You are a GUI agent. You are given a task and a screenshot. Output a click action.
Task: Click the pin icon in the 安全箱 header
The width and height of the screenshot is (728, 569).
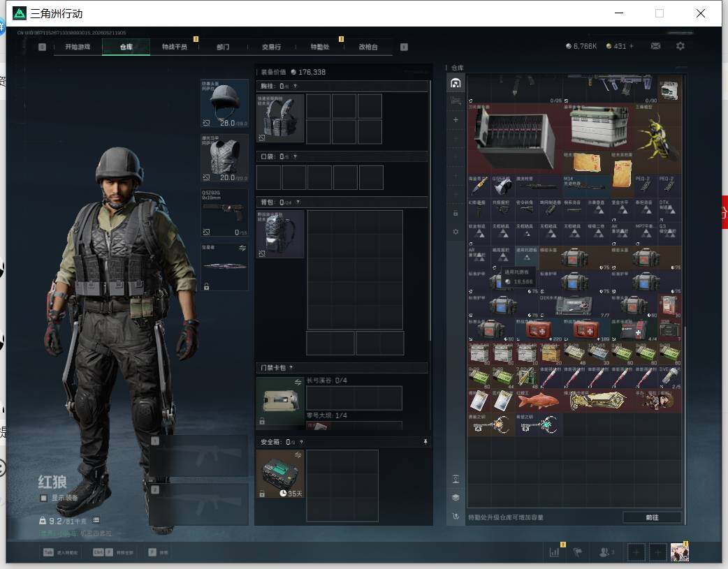[x=425, y=442]
